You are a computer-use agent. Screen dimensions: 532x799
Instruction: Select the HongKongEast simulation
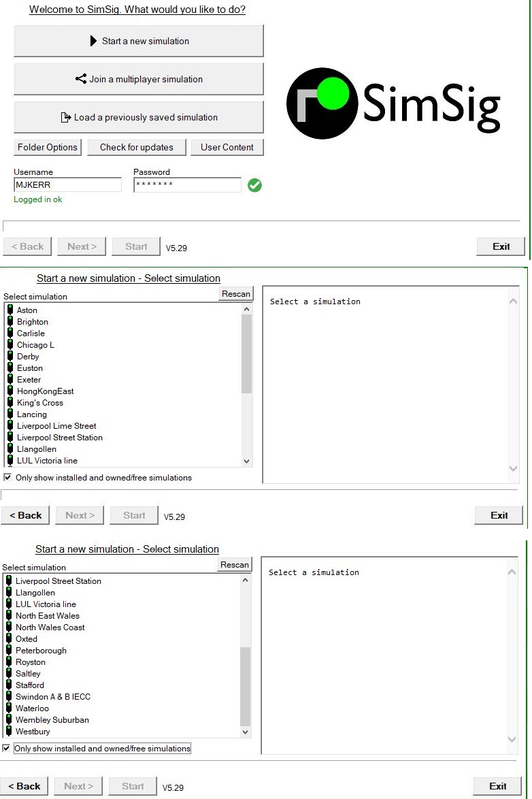coord(45,391)
